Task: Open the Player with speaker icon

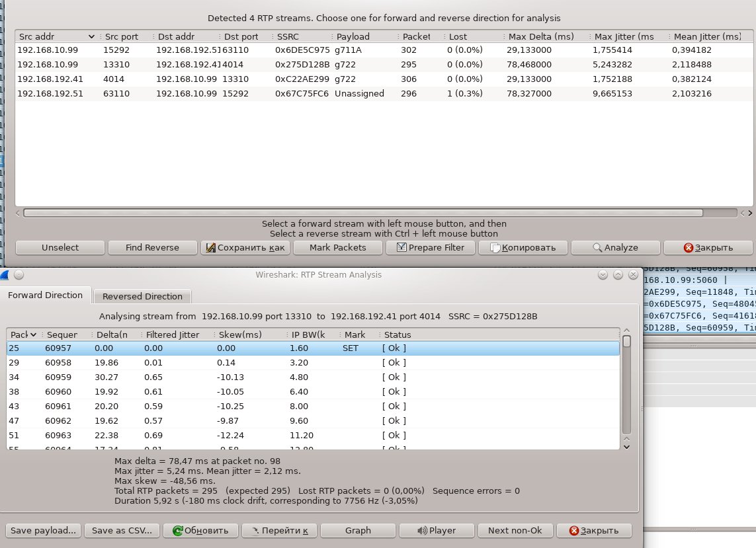Action: coord(437,530)
